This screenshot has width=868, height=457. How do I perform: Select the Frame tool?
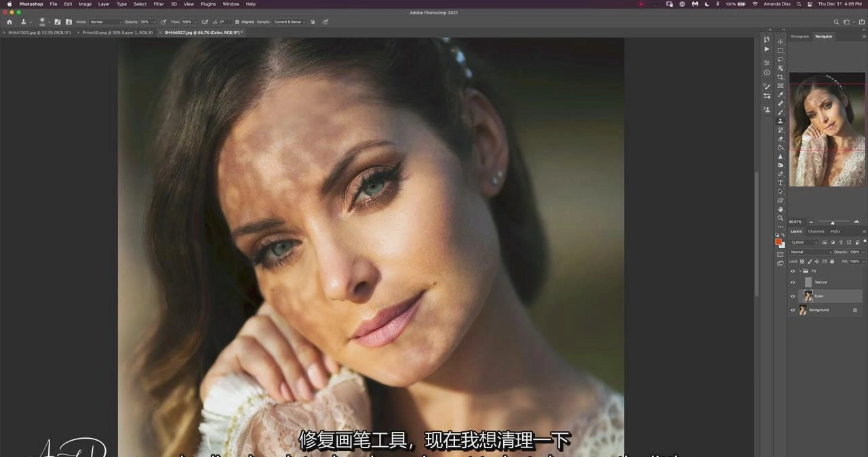(x=781, y=85)
